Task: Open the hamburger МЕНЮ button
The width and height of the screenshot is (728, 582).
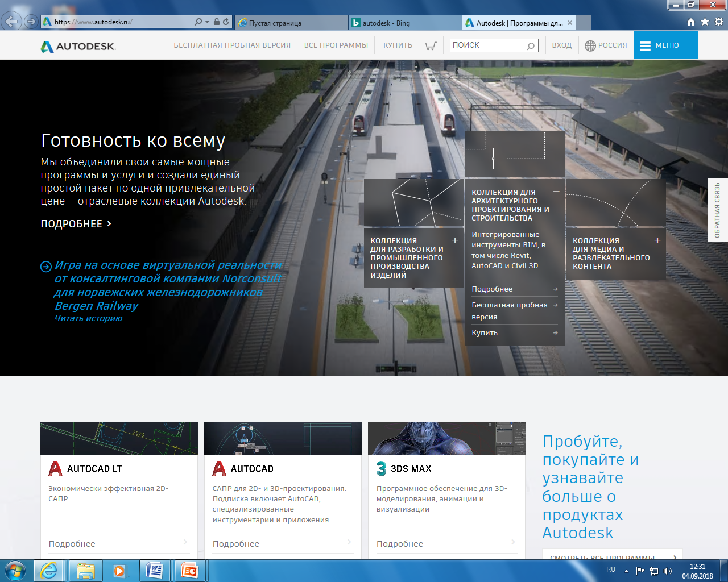Action: 665,45
